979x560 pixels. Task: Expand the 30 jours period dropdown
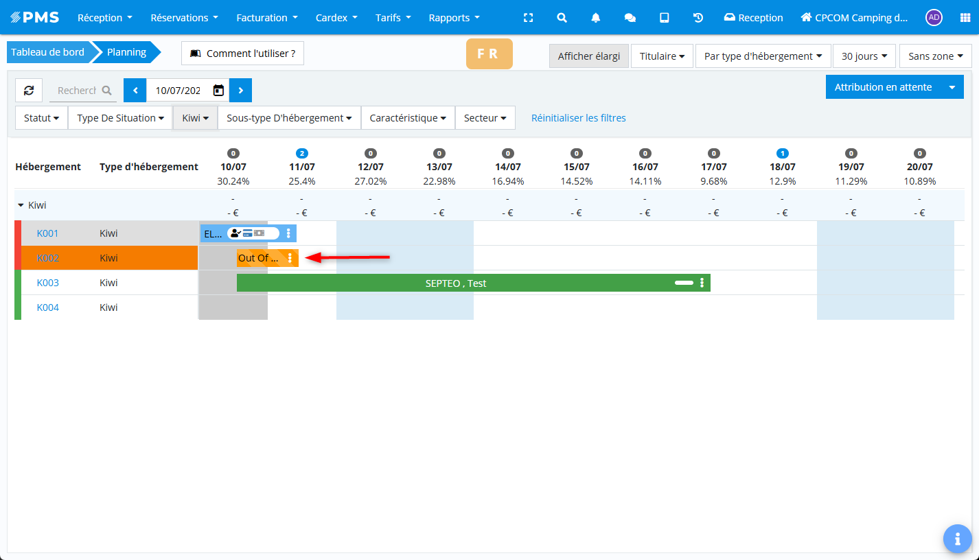(x=864, y=56)
